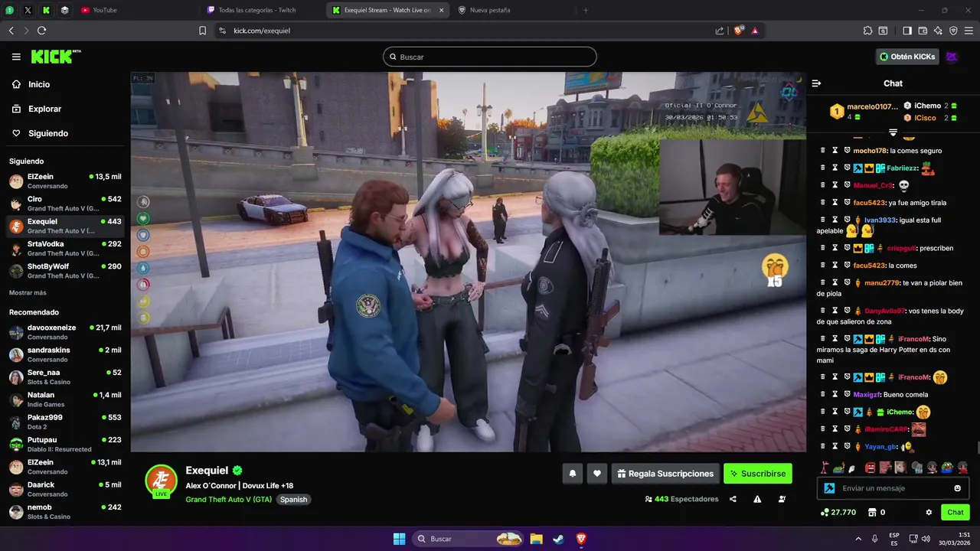Open the purple user avatar menu
The width and height of the screenshot is (980, 551).
[952, 57]
